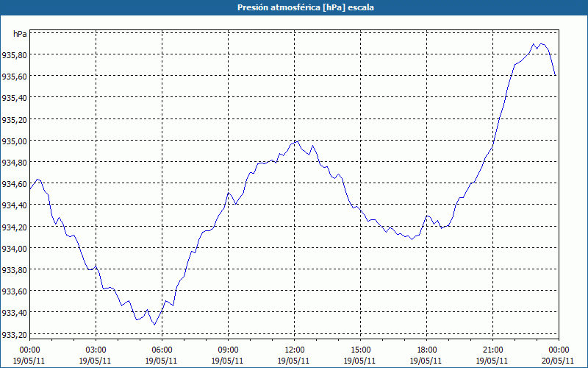The height and width of the screenshot is (368, 588).
Task: Click the 00:00 time label above 19/05/11
Action: pyautogui.click(x=29, y=350)
